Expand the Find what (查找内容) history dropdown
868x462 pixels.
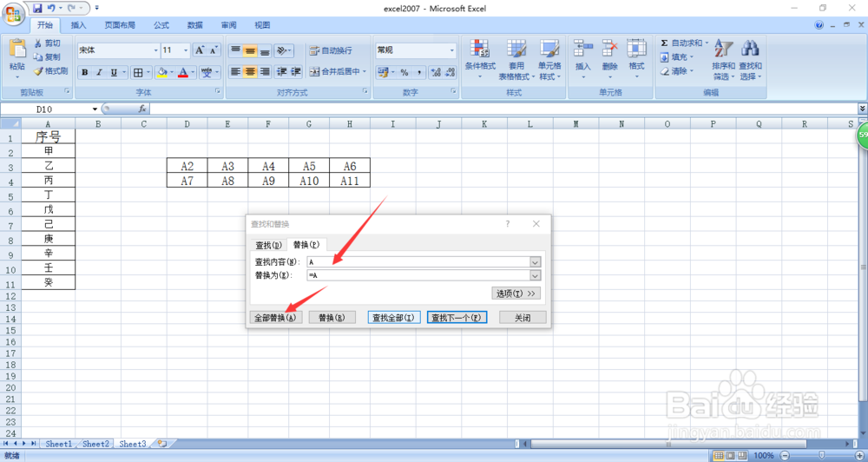[x=535, y=262]
